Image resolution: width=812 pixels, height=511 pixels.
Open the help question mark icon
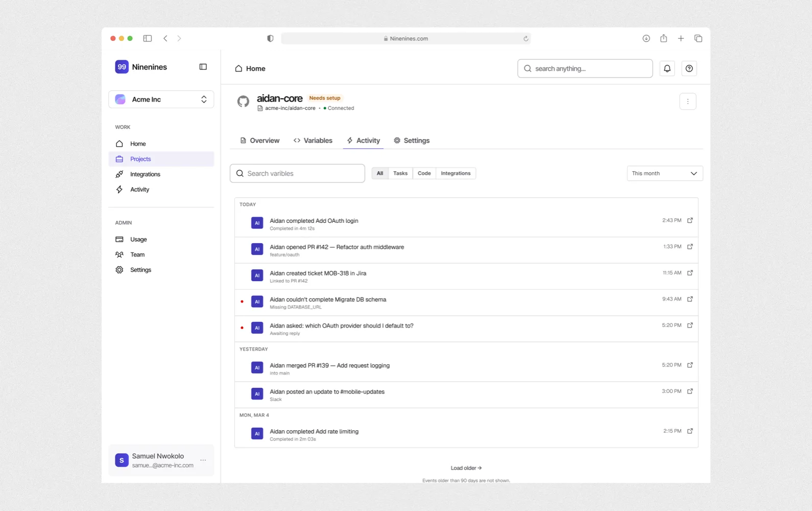pos(689,68)
